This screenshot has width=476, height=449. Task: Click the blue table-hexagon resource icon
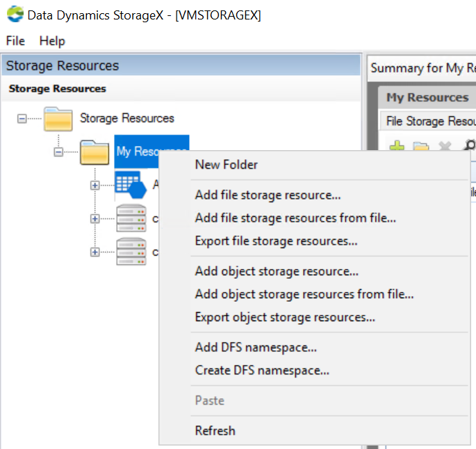tap(131, 185)
